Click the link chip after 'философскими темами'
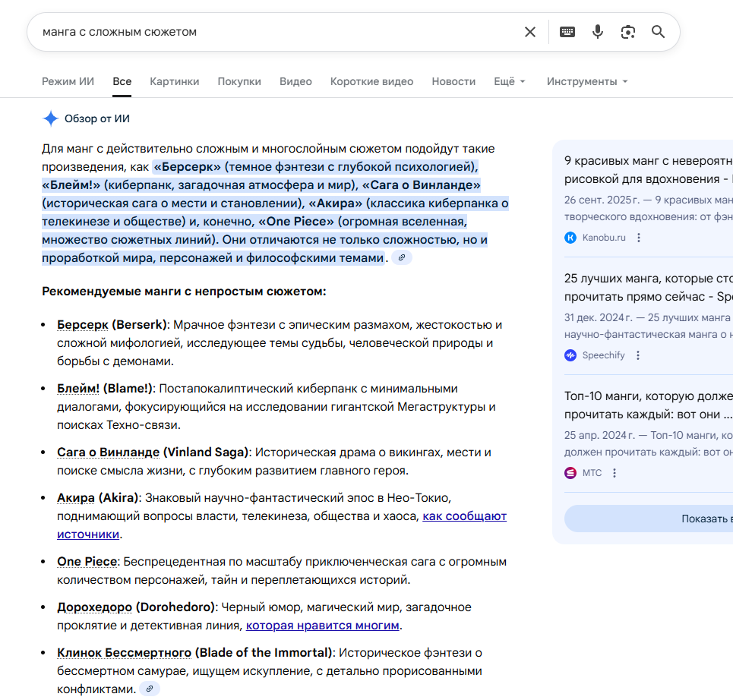This screenshot has height=700, width=733. (x=402, y=257)
